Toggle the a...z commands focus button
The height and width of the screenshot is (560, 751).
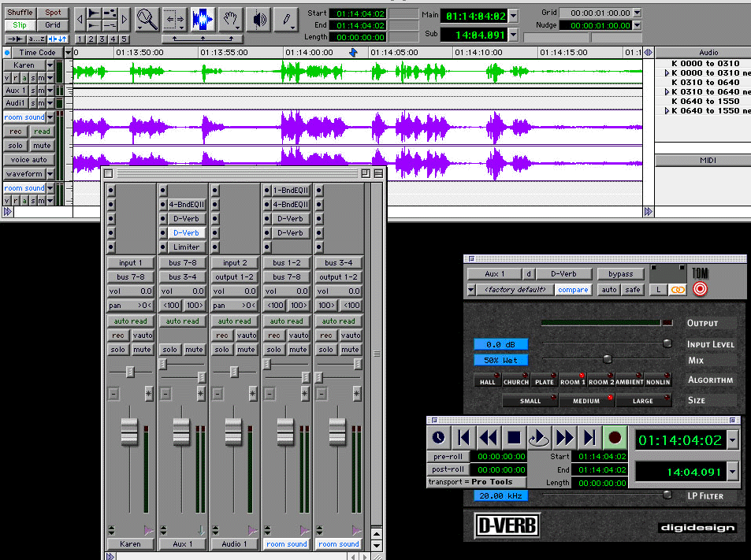point(36,39)
